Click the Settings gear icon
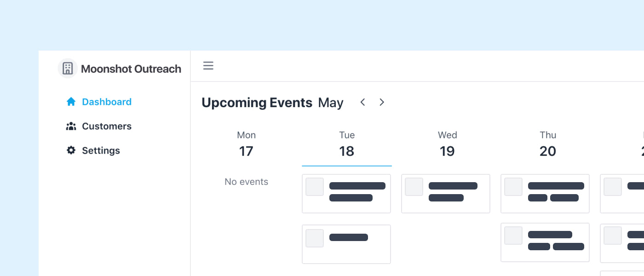This screenshot has height=276, width=644. (71, 150)
